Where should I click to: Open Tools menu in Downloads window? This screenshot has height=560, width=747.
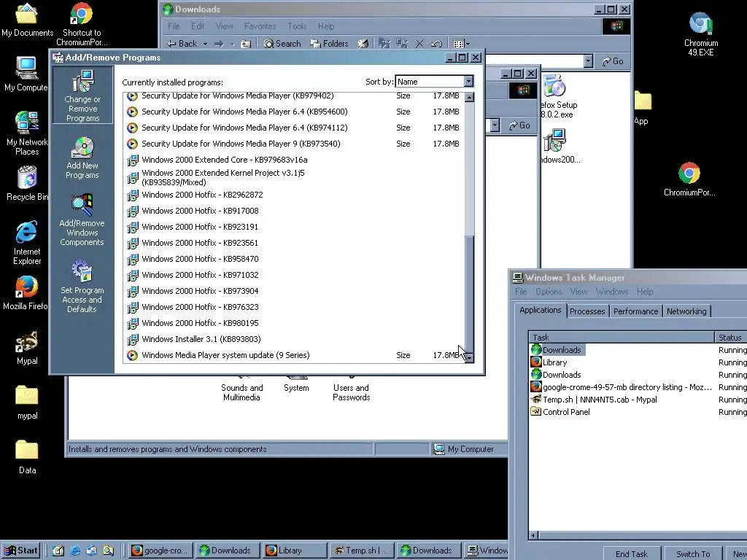coord(297,26)
